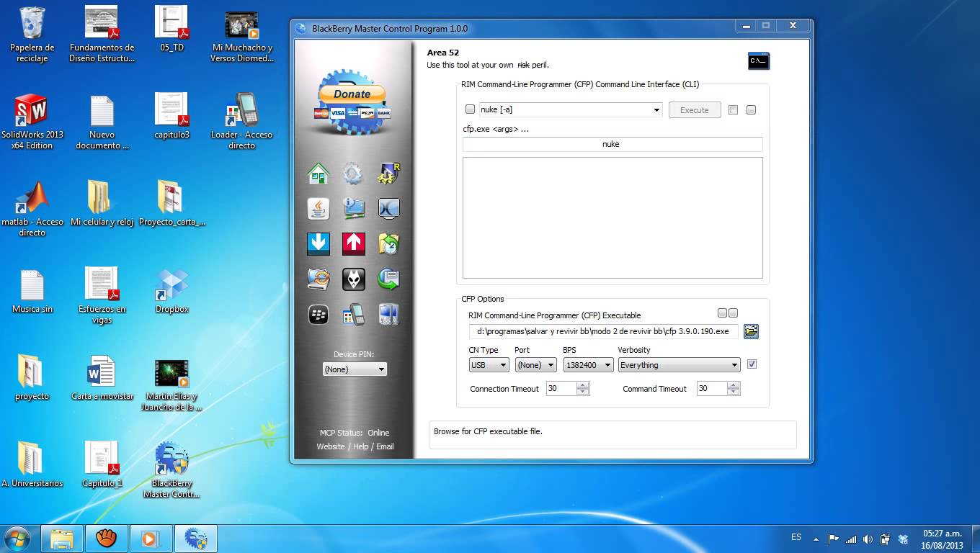Select the SolidWorks 2013 x64 desktop icon

(32, 121)
